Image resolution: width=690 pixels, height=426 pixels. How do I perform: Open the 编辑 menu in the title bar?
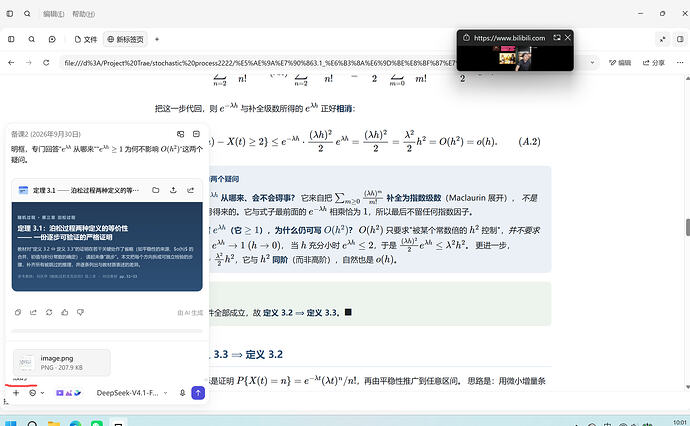(54, 14)
